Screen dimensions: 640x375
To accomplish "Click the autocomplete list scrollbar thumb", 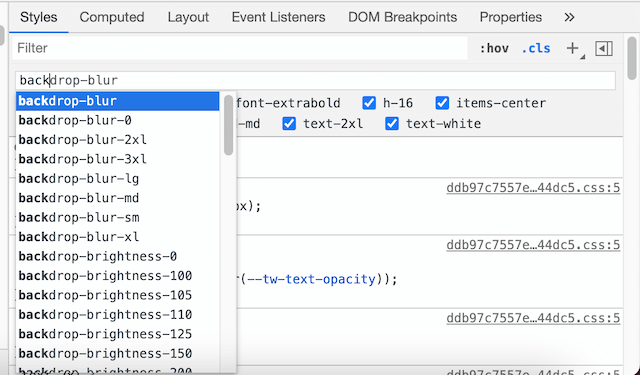I will pos(229,125).
